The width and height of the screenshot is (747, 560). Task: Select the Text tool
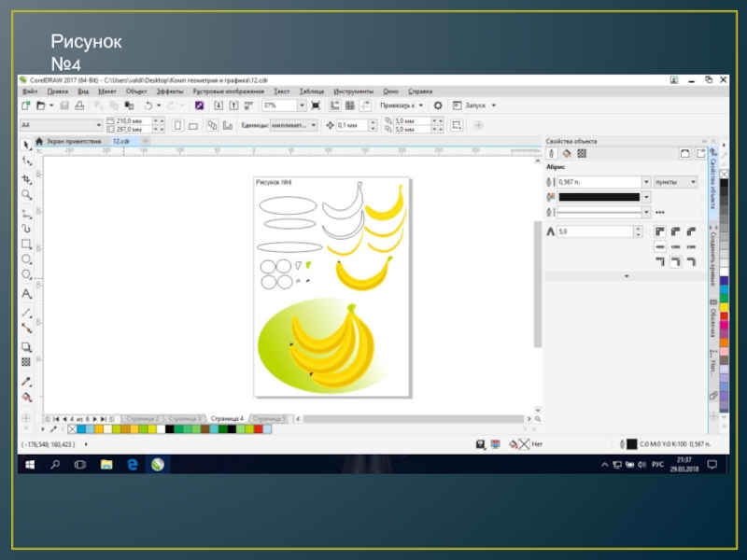coord(26,293)
